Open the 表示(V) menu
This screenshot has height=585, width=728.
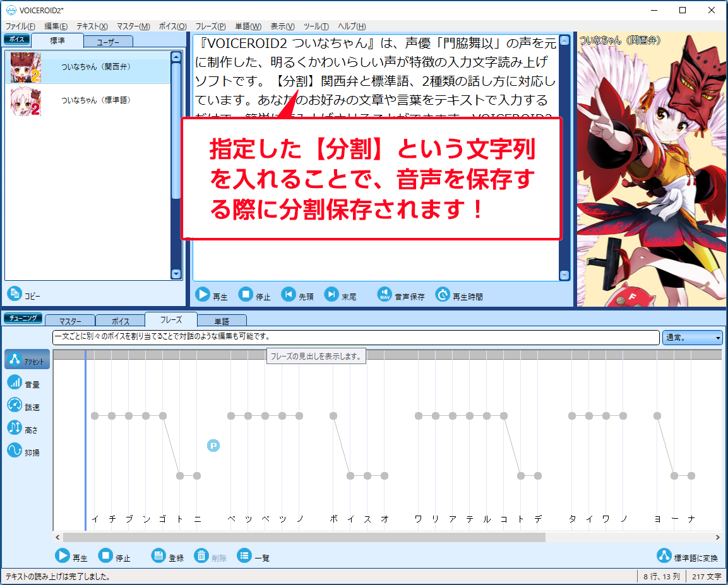point(283,27)
